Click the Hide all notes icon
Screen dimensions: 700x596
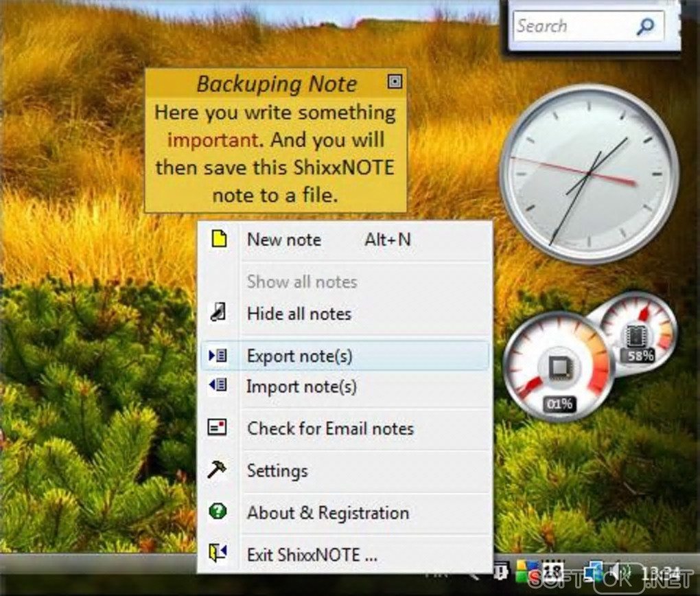[218, 312]
